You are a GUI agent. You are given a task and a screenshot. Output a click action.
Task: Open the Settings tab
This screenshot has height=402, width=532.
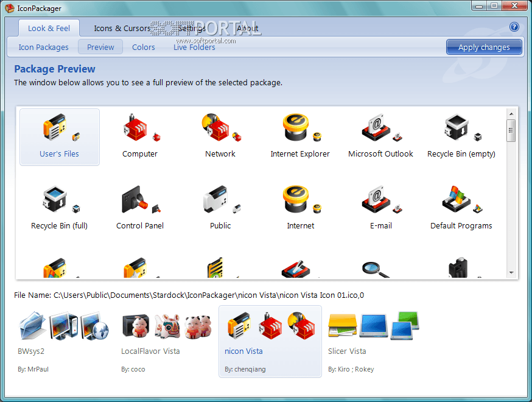(192, 28)
